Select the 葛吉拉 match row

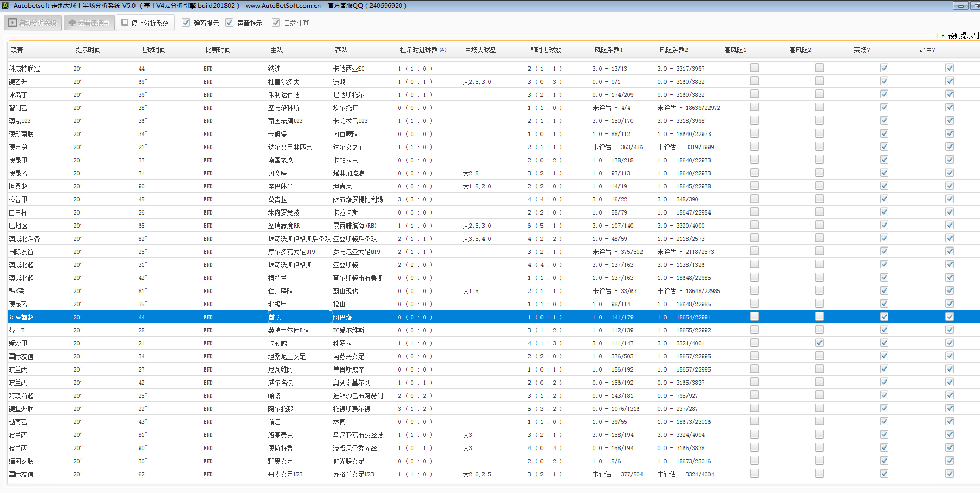point(278,199)
